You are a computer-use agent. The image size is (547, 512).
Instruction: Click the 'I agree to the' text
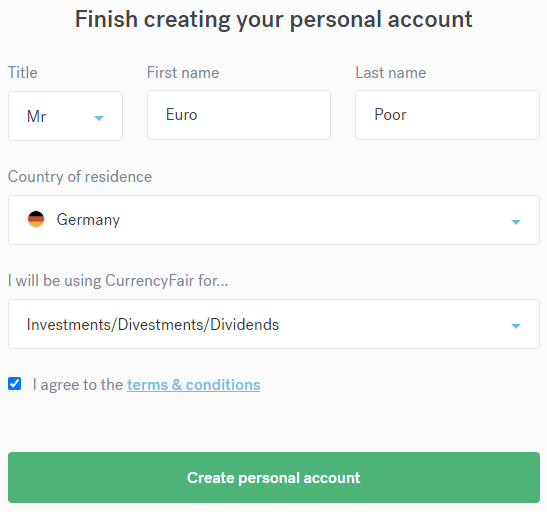[x=78, y=385]
